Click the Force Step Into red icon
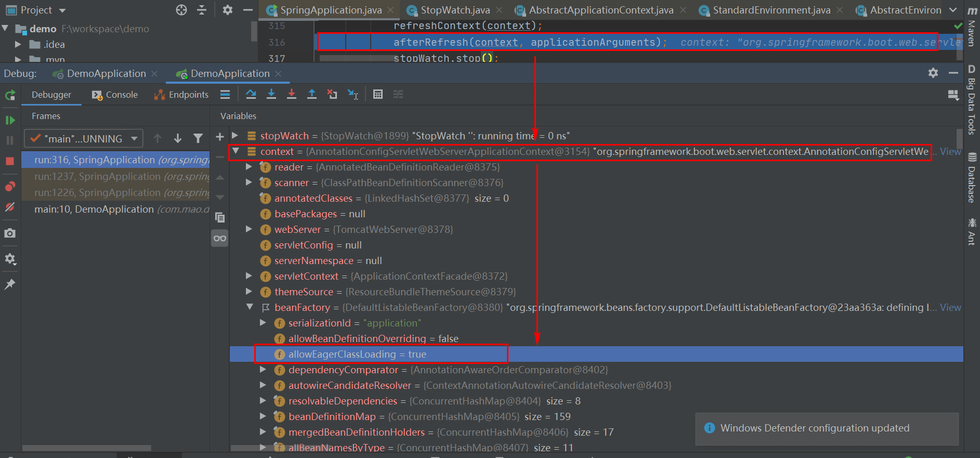The image size is (980, 458). pos(292,94)
